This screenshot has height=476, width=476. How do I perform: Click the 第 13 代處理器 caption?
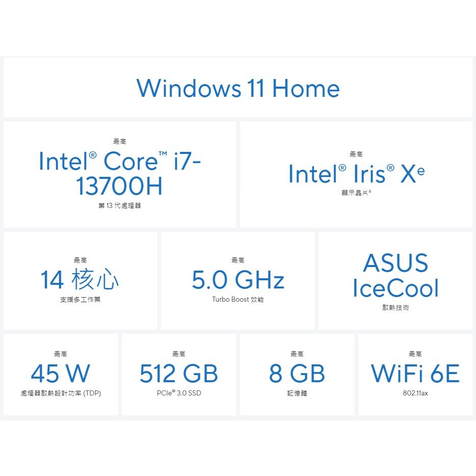120,205
